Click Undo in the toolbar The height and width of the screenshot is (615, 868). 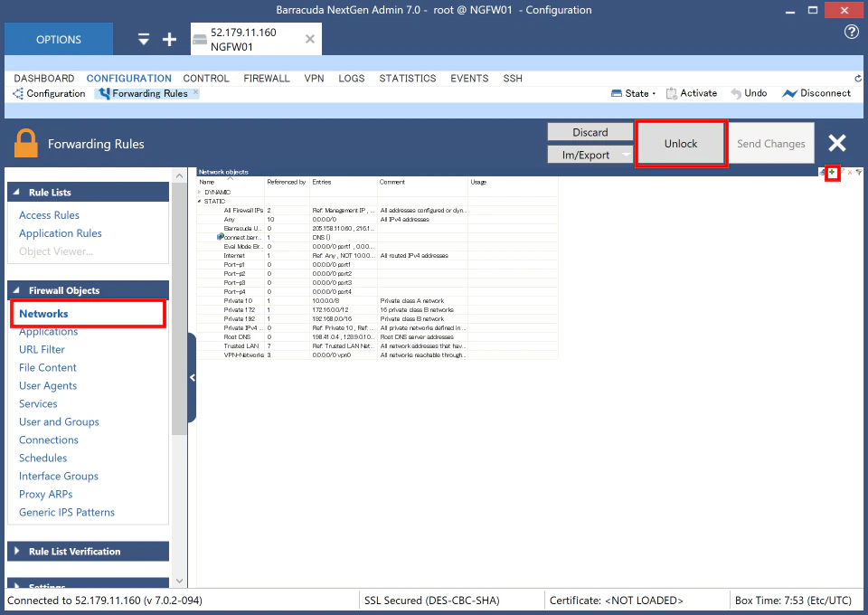[749, 93]
